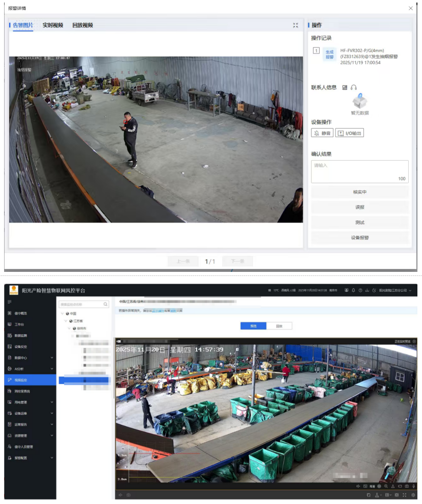422x504 pixels.
Task: Click the 误报 false alarm button
Action: 359,208
